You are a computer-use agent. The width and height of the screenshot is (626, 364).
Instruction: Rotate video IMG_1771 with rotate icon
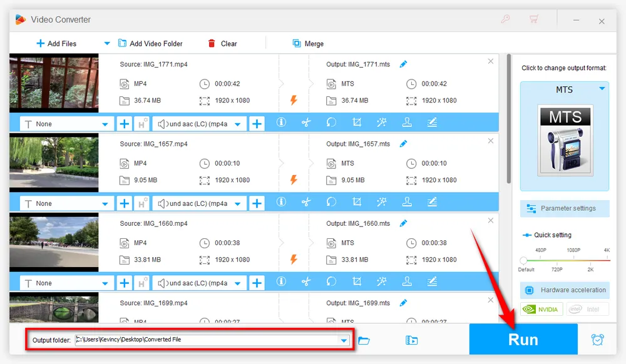(331, 123)
